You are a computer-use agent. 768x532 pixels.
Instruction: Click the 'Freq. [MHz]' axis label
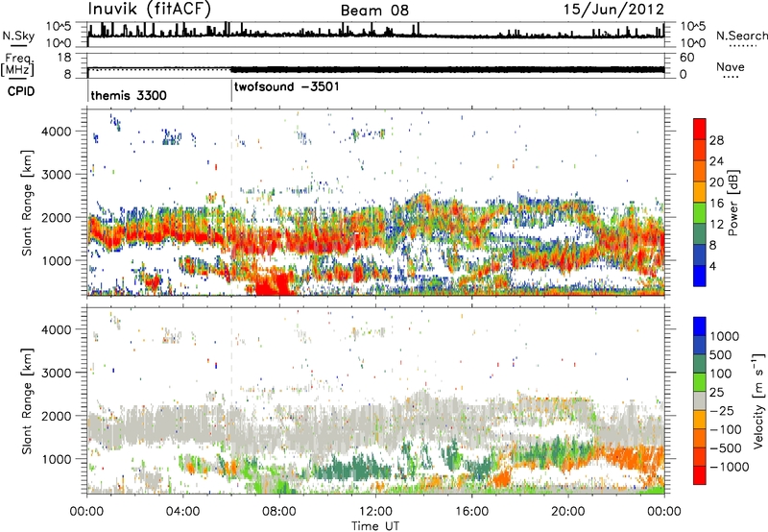pos(18,64)
